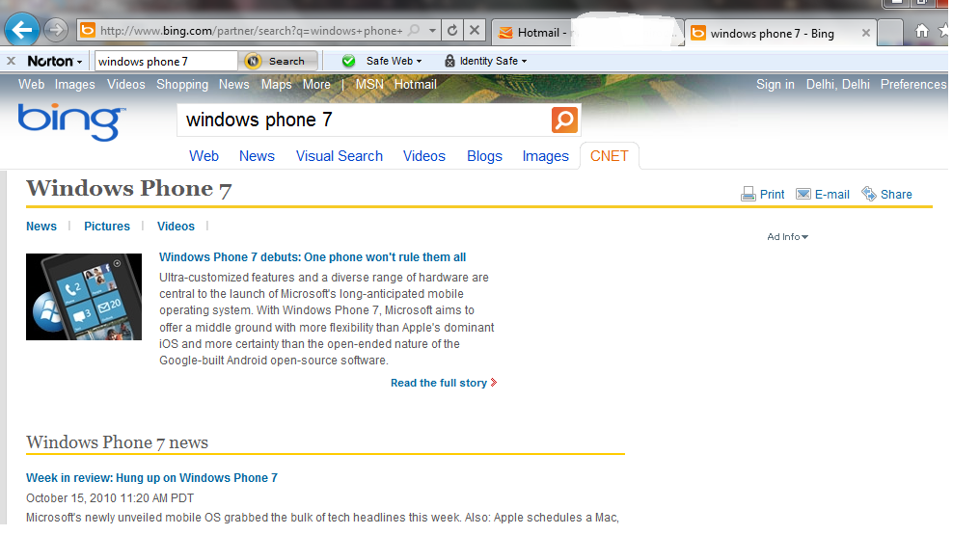Select the Videos tab below the search box
Viewport: 980px width, 535px height.
pos(423,156)
